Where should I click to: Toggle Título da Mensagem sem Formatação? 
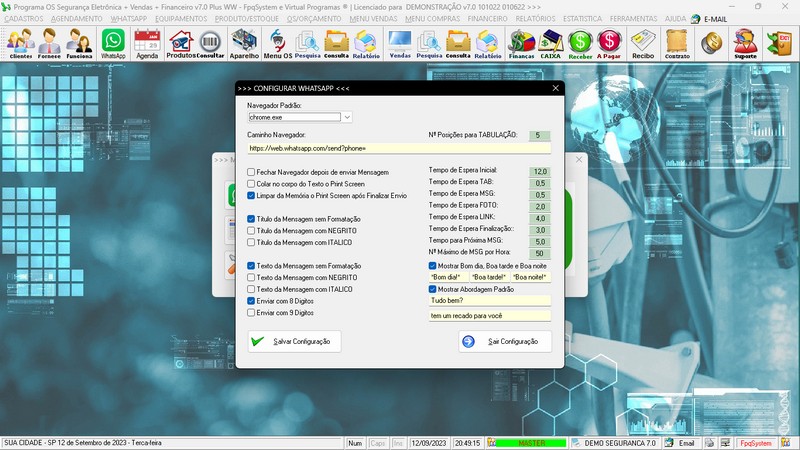coord(251,219)
